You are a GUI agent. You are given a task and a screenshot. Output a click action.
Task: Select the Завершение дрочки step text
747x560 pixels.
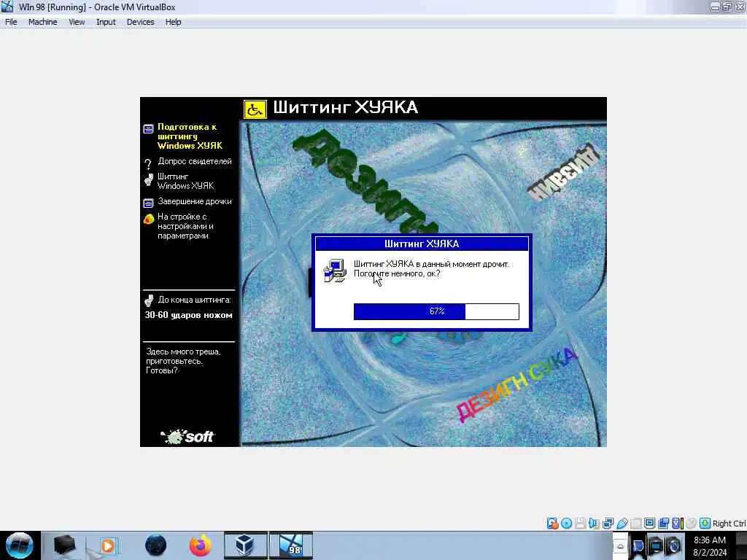click(x=195, y=201)
